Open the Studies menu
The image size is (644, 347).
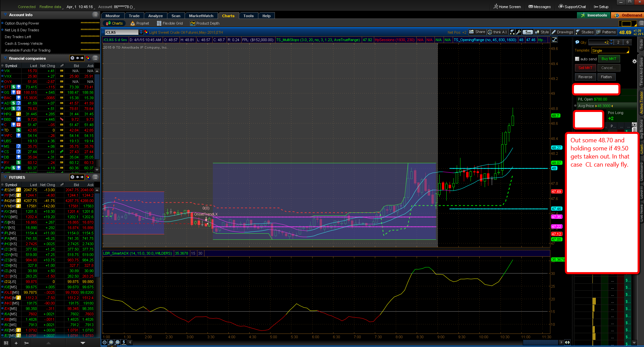585,32
